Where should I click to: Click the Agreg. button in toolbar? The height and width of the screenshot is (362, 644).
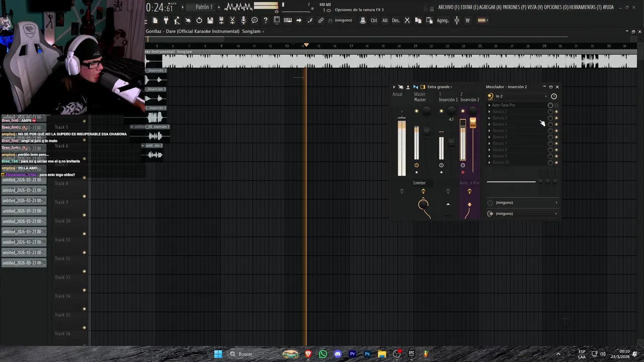(x=443, y=21)
